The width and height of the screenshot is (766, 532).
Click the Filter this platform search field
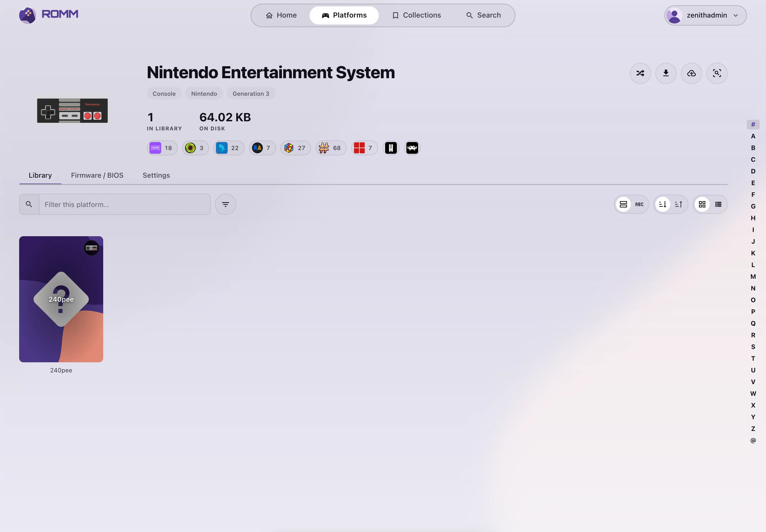click(125, 204)
